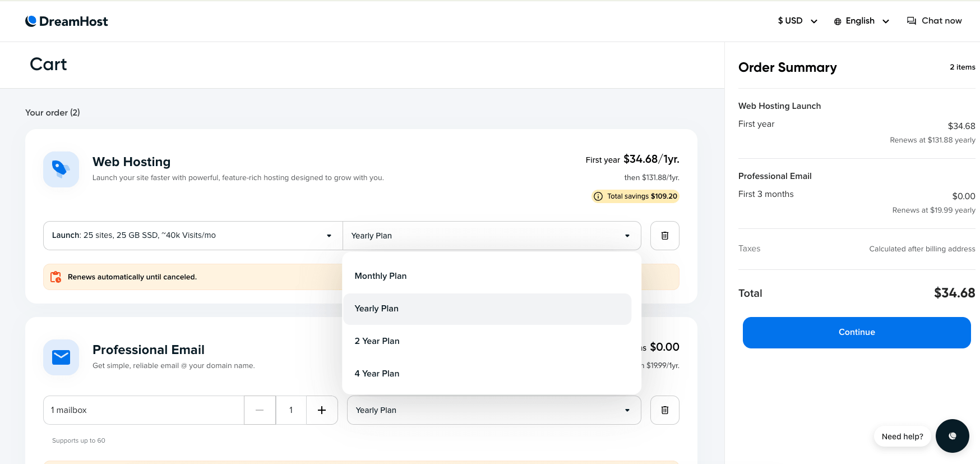
Task: Click the 'Your order (2)' heading
Action: pyautogui.click(x=53, y=113)
